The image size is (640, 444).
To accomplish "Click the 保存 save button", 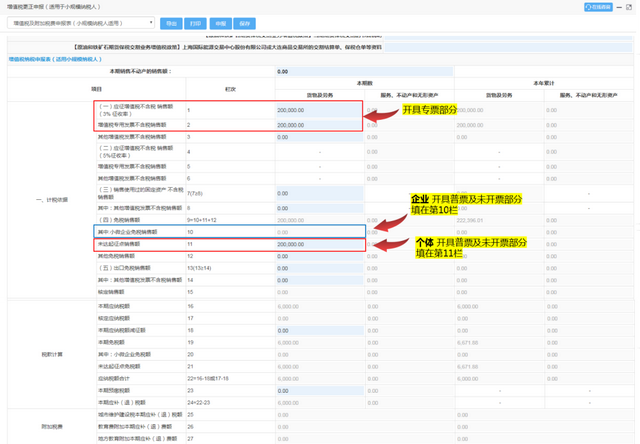I will (244, 24).
